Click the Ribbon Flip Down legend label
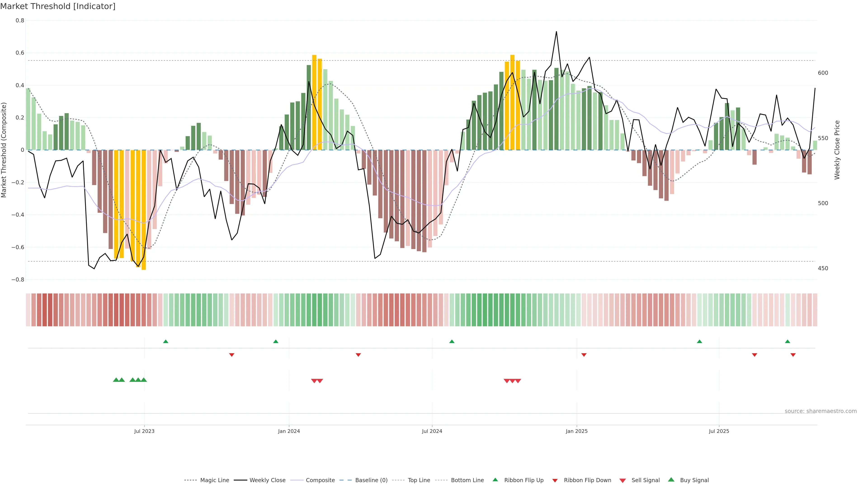Image resolution: width=868 pixels, height=488 pixels. [x=587, y=480]
